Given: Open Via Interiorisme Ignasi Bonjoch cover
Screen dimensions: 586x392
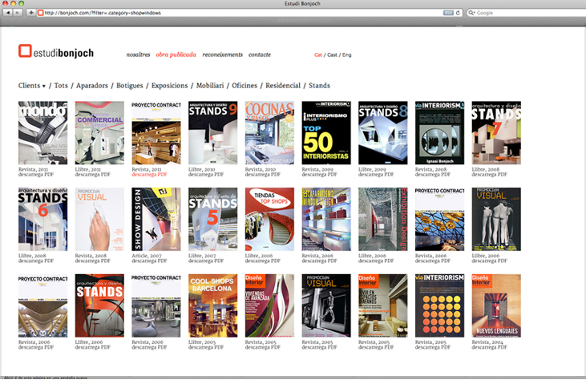Looking at the screenshot, I should (x=439, y=132).
